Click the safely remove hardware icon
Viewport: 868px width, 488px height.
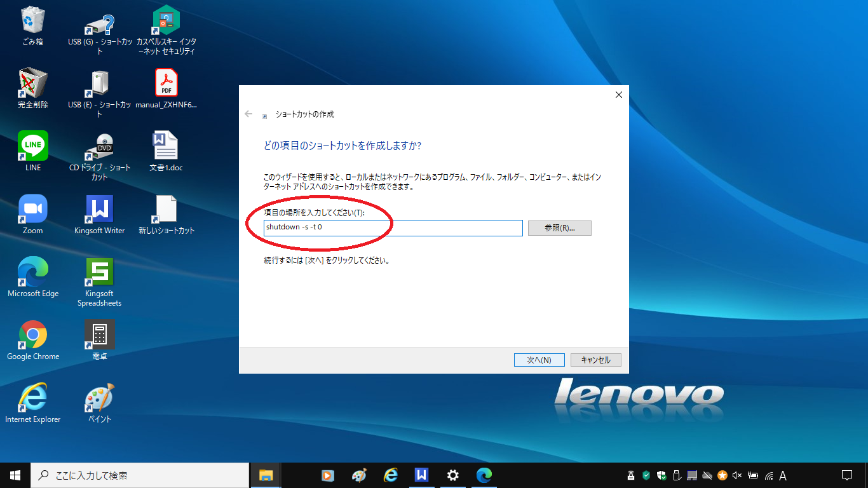point(677,475)
